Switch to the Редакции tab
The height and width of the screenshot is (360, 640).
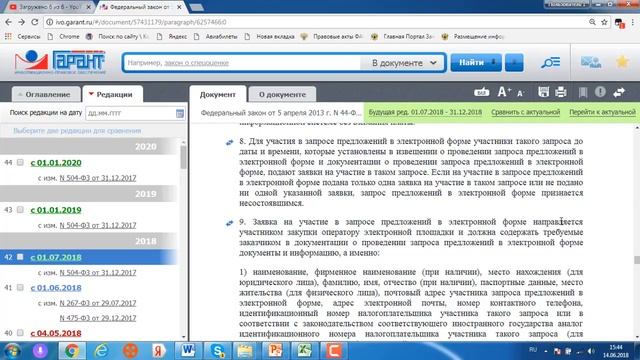point(113,94)
